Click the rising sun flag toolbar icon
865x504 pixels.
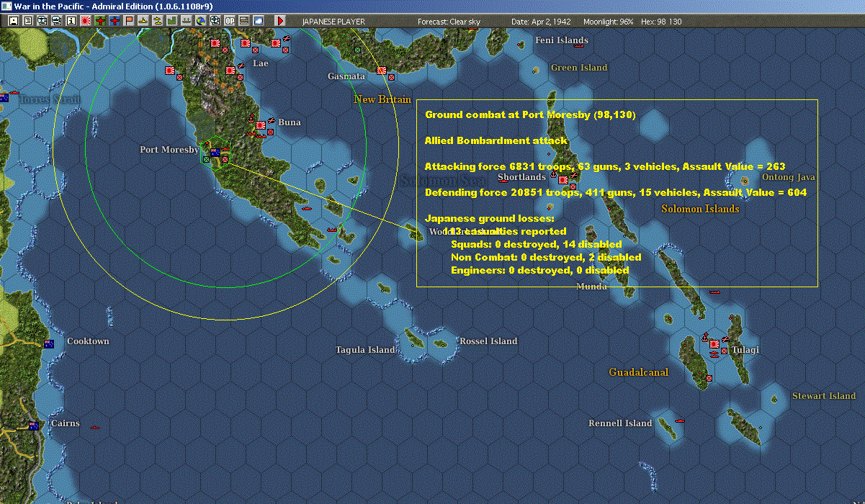86,21
